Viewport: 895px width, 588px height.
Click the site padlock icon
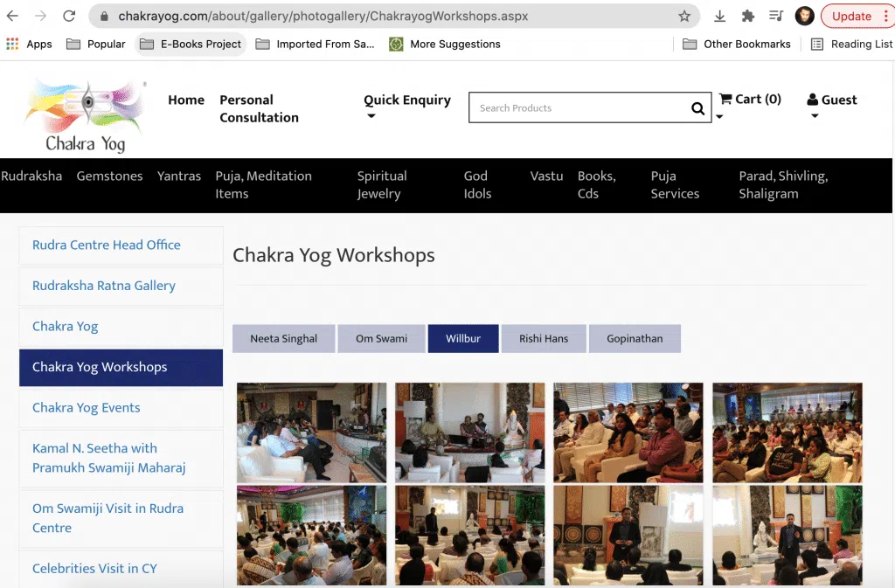coord(105,16)
